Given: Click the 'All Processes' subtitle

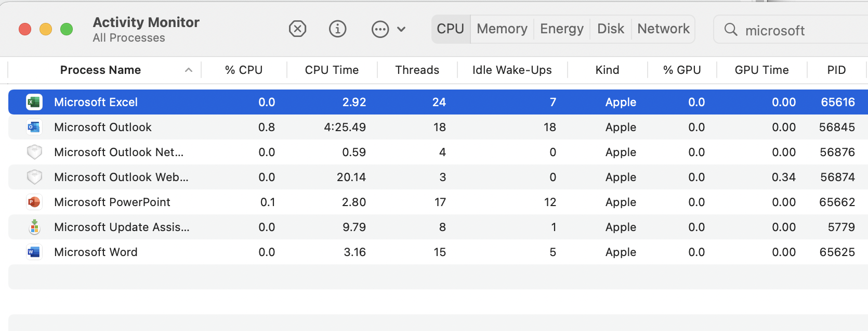Looking at the screenshot, I should [129, 38].
